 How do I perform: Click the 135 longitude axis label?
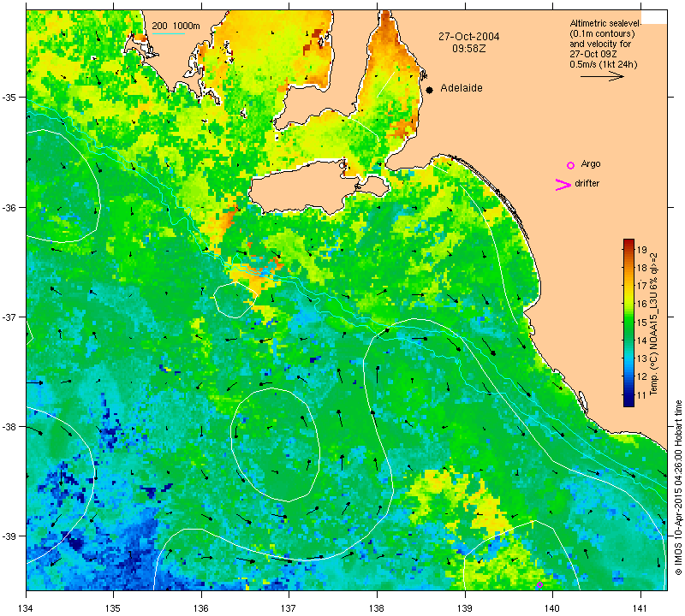(113, 607)
